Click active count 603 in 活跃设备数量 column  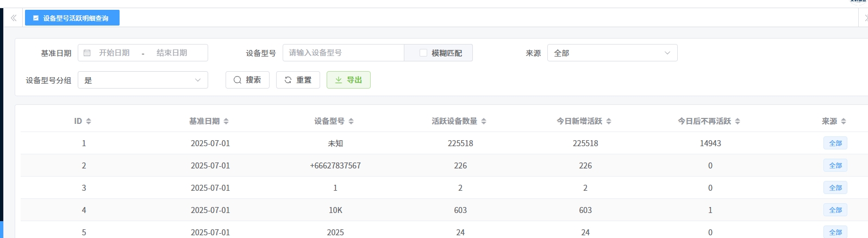[x=460, y=210]
